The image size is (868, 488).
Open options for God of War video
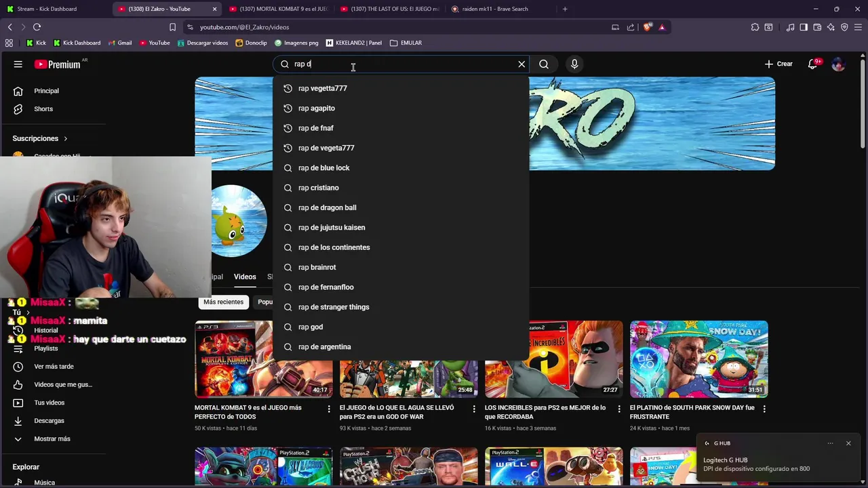pyautogui.click(x=474, y=409)
